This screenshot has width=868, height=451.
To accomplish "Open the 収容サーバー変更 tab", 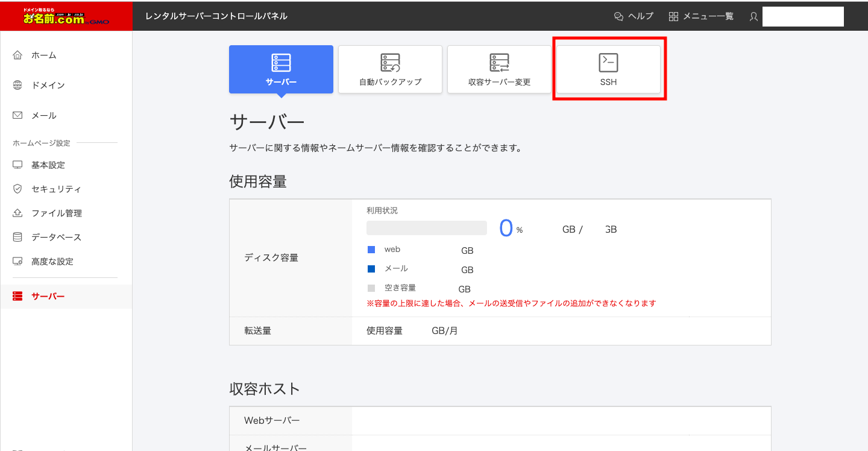I will (499, 69).
